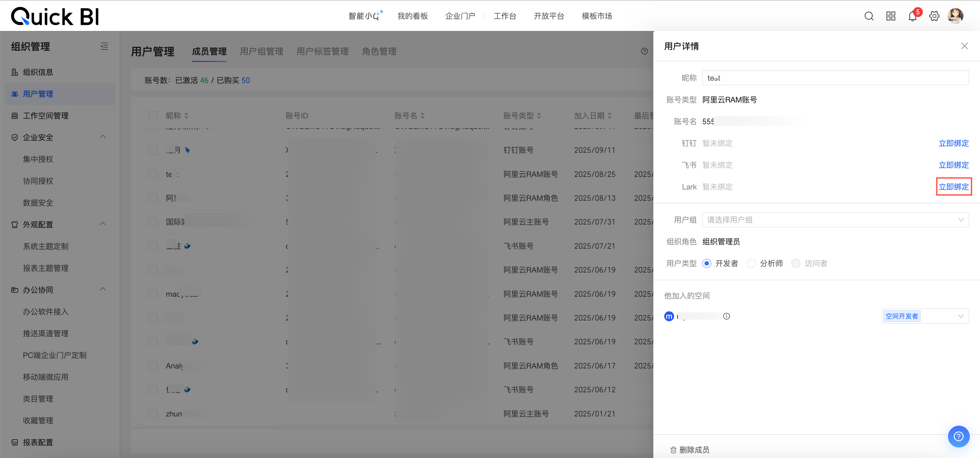This screenshot has height=458, width=980.
Task: Open the floating help button
Action: pos(958,436)
